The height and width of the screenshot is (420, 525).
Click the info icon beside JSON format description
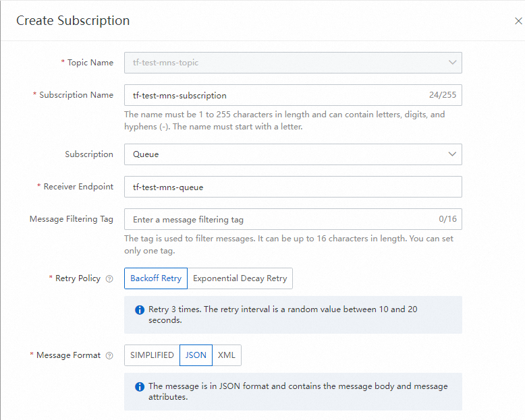140,387
